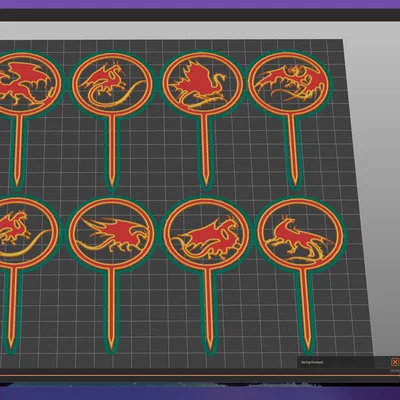Dismiss the Slicing finished notification
Viewport: 400px width, 400px height.
tap(395, 362)
